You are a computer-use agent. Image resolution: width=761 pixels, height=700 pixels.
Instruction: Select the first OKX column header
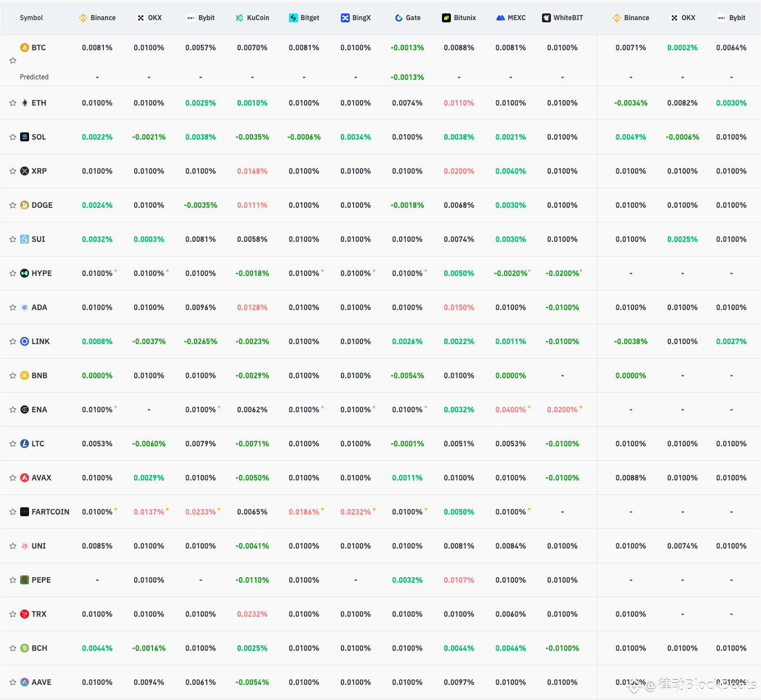coord(149,18)
